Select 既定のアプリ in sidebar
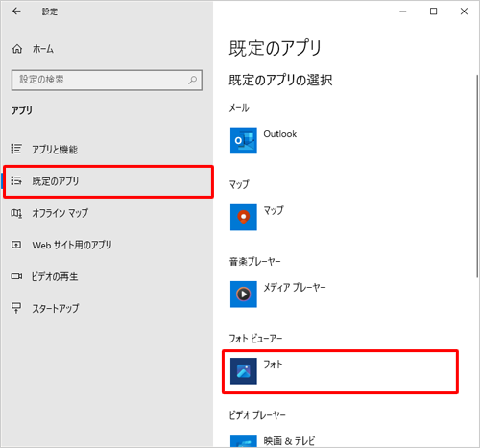Screen dimensions: 480x448 click(x=108, y=181)
